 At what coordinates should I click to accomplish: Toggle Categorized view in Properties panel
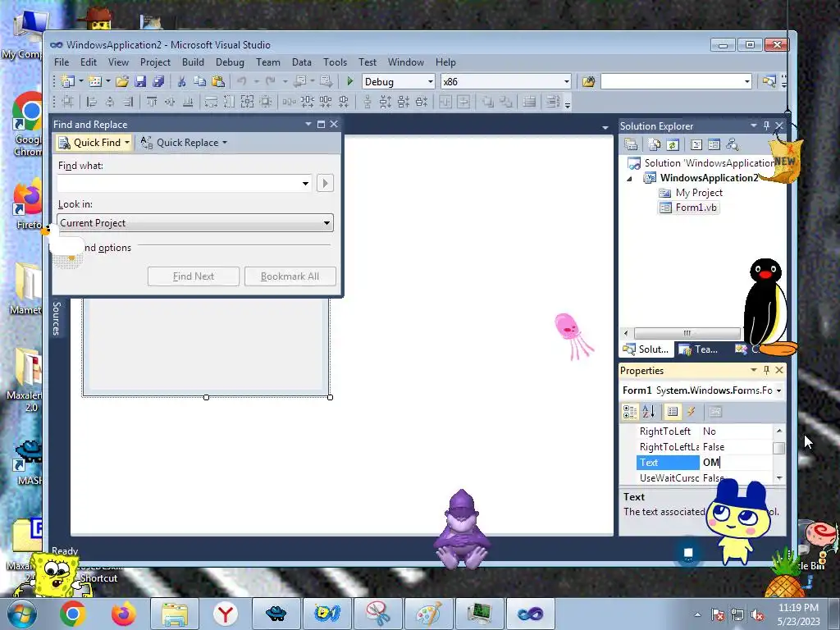pyautogui.click(x=630, y=412)
